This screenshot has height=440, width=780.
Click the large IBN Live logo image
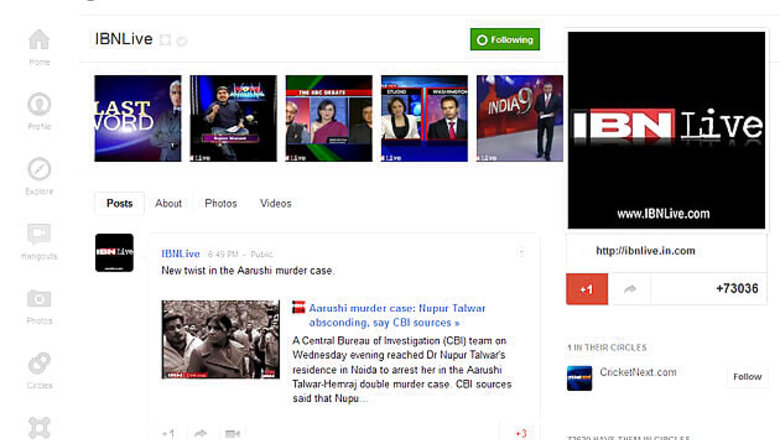click(x=667, y=130)
